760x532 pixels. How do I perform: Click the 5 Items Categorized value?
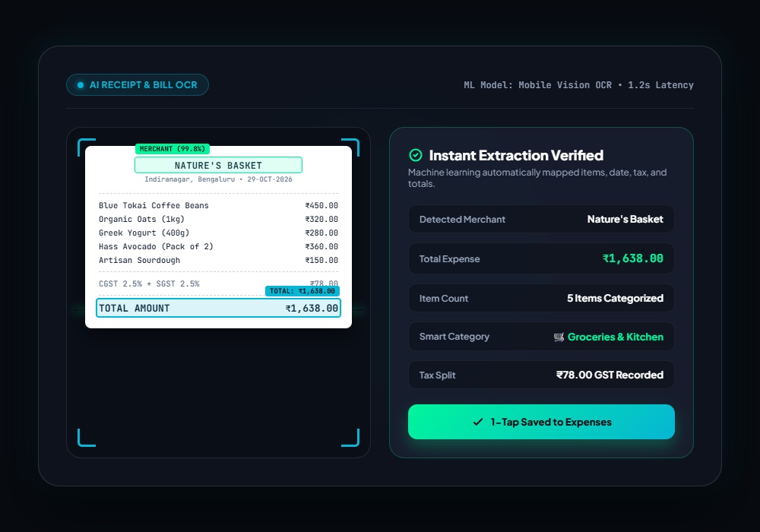pyautogui.click(x=615, y=298)
